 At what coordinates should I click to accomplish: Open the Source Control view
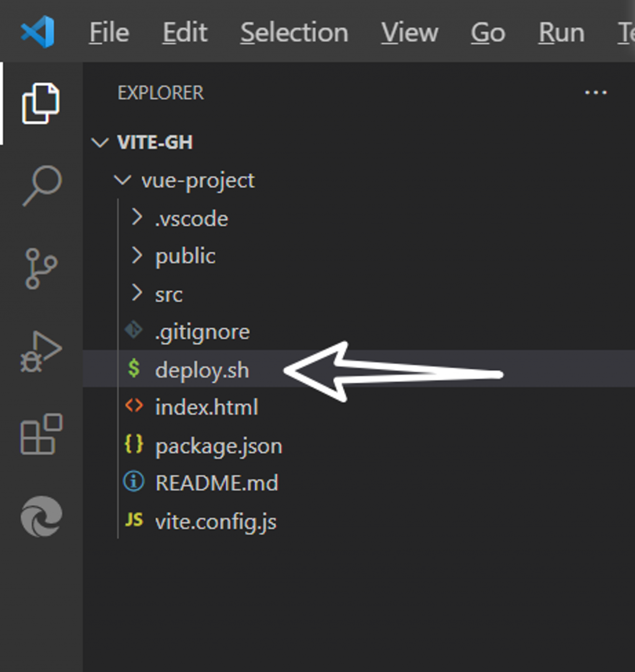coord(41,268)
